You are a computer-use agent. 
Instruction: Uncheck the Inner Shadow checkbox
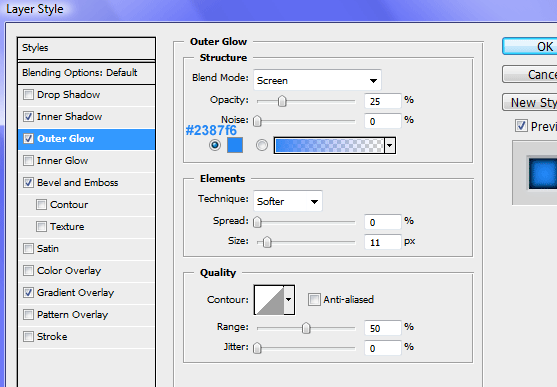(28, 117)
